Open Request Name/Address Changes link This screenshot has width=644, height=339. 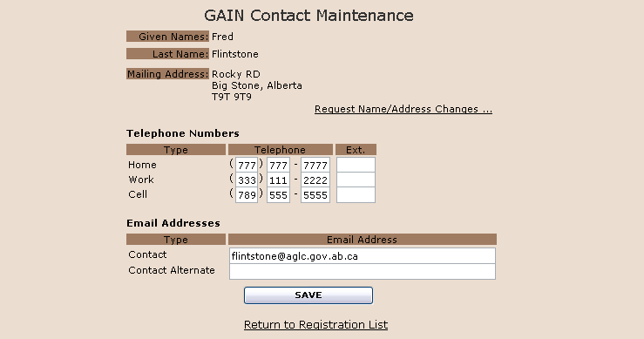point(403,109)
